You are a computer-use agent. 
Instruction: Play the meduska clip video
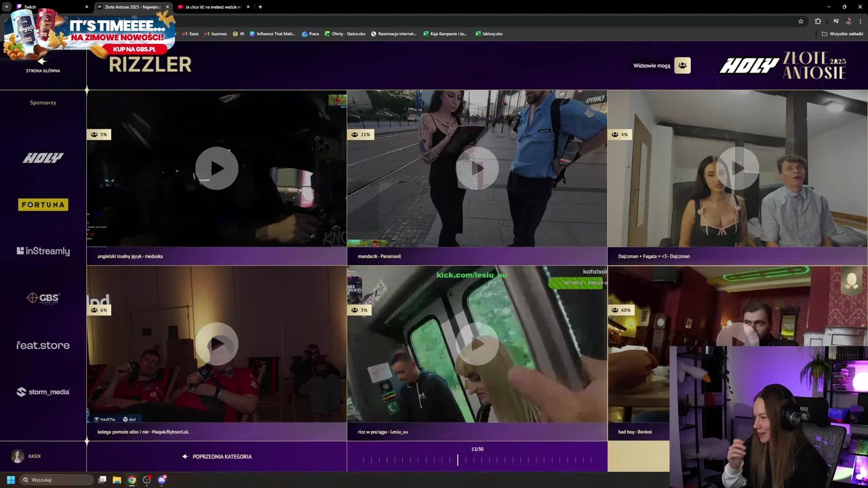pos(216,168)
